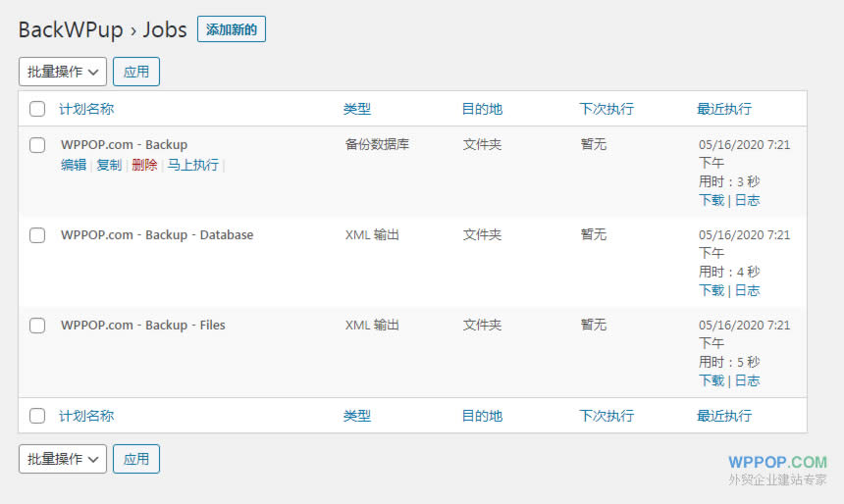The image size is (844, 504).
Task: Sort by 下次执行 column header
Action: (607, 109)
